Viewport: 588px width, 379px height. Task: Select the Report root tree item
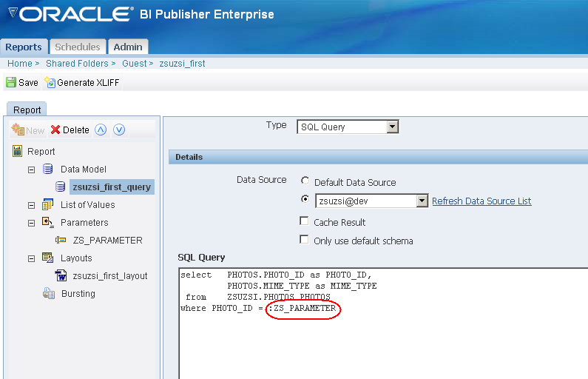click(x=41, y=152)
